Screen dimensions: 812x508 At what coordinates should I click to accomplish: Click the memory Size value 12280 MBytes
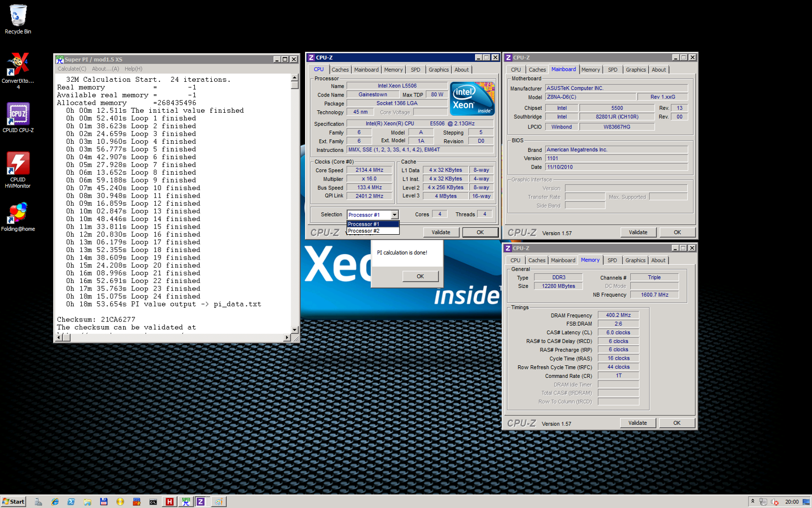tap(558, 286)
